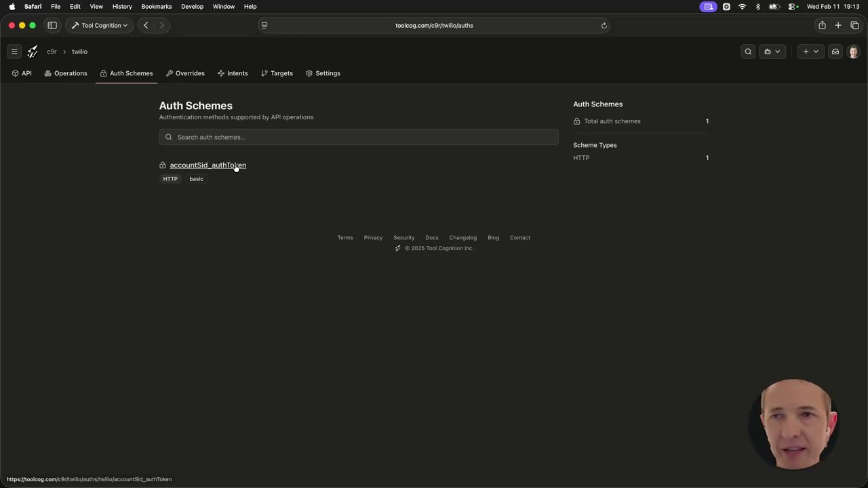Click the Total auth schemes row

(x=641, y=121)
